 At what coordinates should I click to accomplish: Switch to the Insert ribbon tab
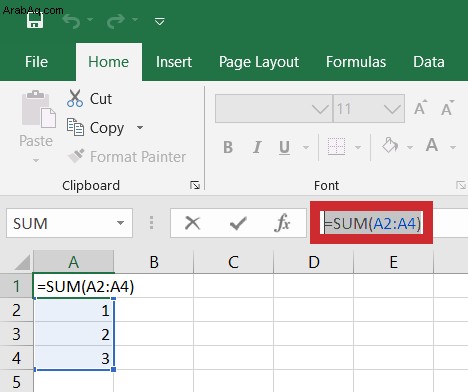pos(174,62)
